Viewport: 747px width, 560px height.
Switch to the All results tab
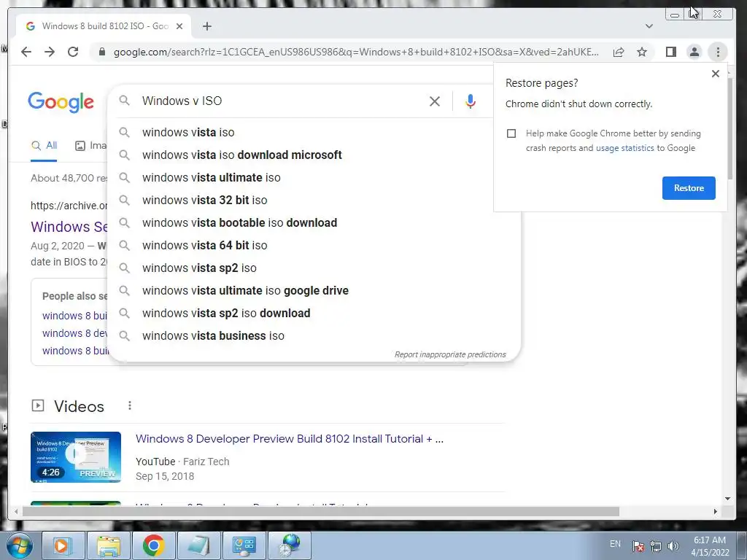pos(44,146)
